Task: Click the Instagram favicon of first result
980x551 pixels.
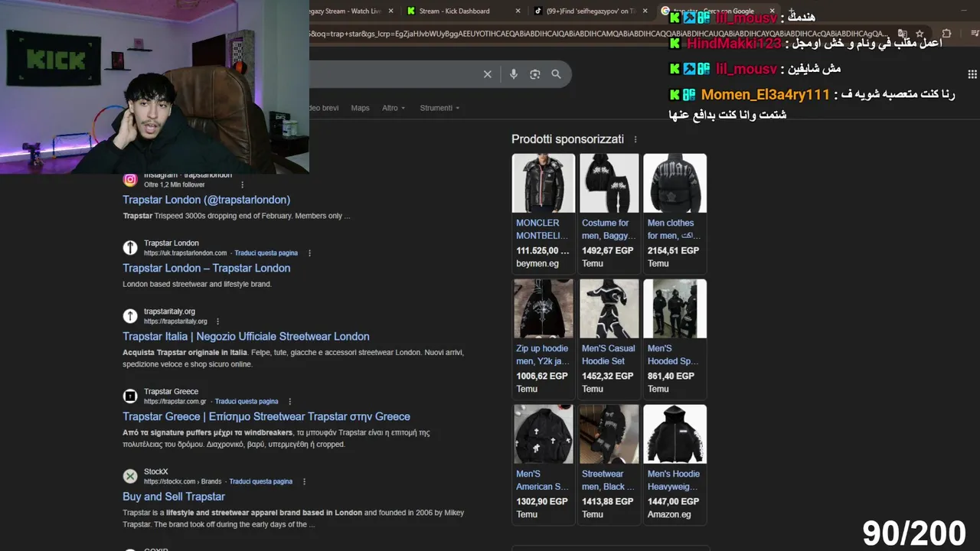Action: (130, 180)
